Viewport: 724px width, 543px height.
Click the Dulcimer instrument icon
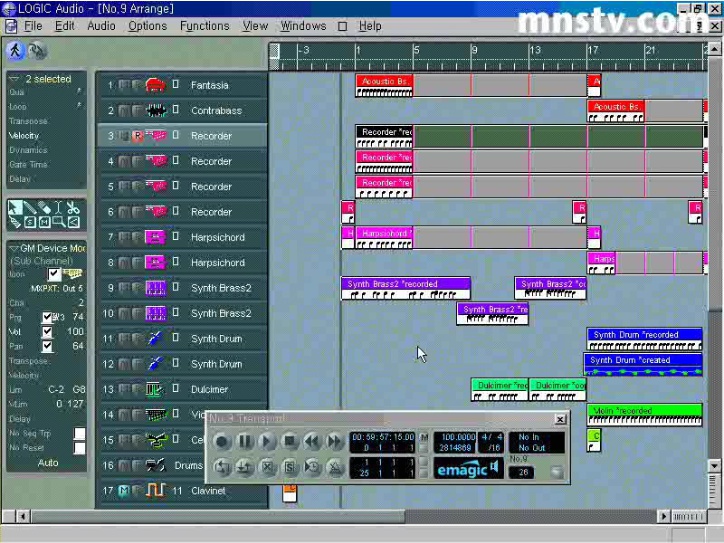(x=156, y=389)
